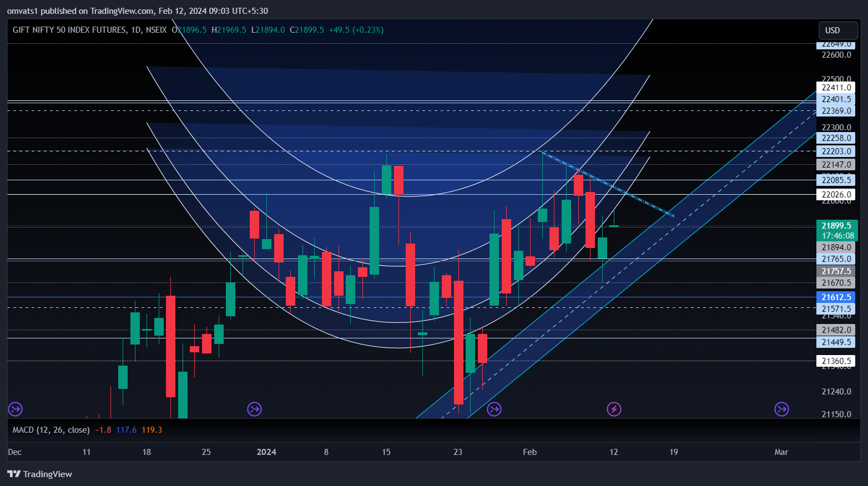The image size is (868, 486).
Task: Click MACD value 117.6
Action: tap(127, 430)
